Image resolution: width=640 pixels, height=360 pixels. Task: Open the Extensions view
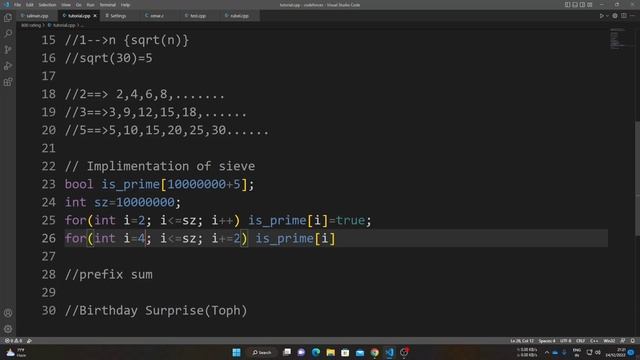[8, 82]
